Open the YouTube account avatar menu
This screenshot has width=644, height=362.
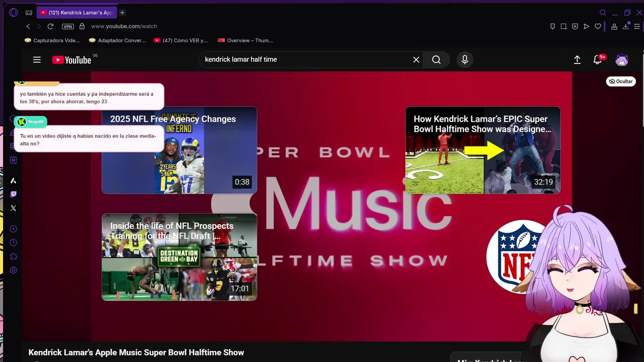[622, 60]
